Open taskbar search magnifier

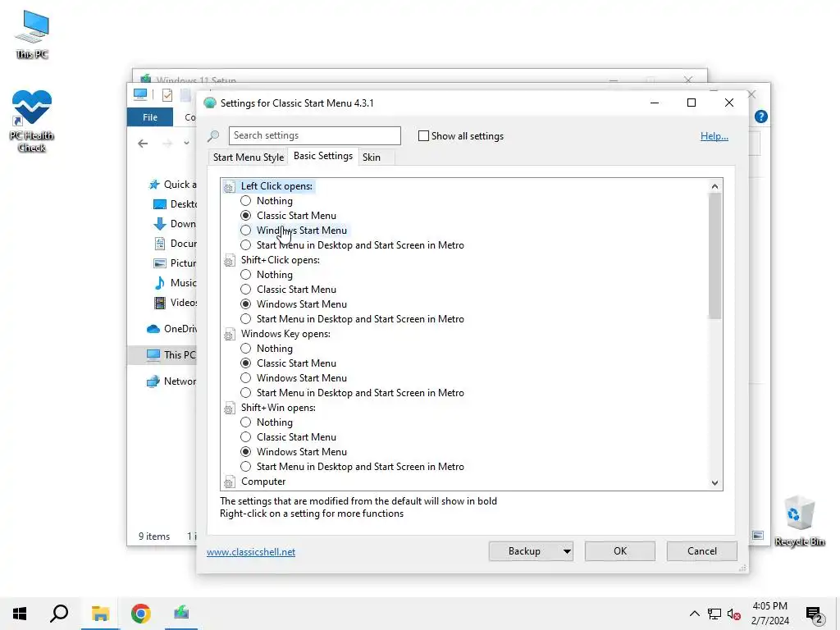tap(59, 614)
